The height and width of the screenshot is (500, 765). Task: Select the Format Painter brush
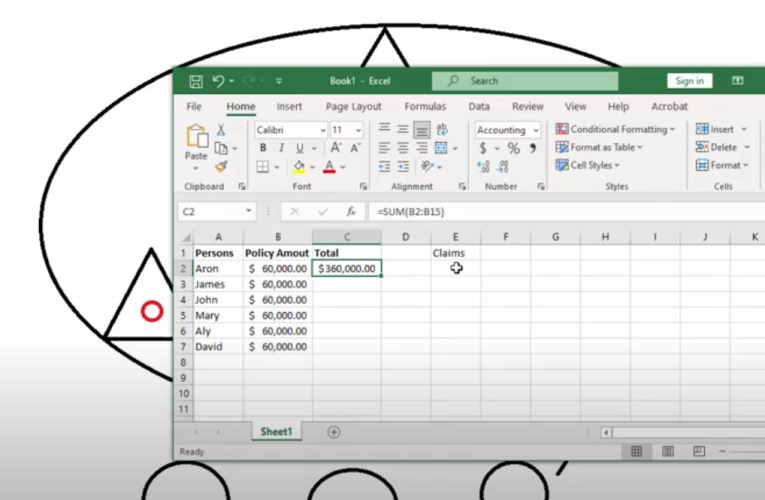point(221,166)
